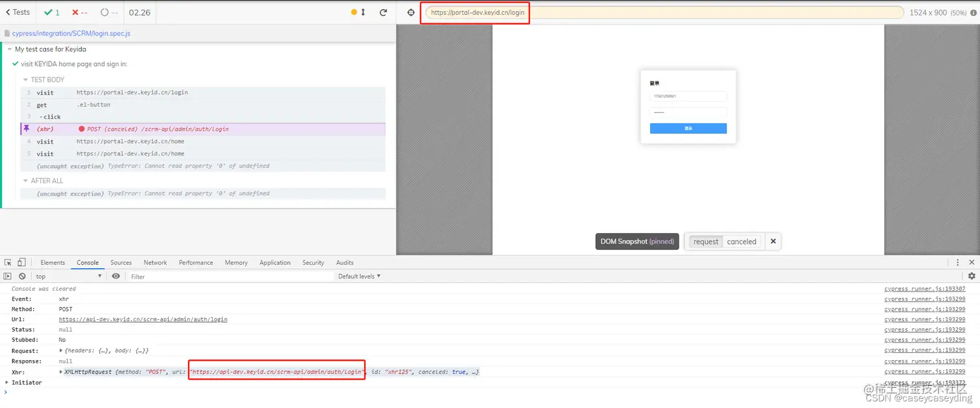
Task: Close the pinned DOM snapshot
Action: [773, 242]
